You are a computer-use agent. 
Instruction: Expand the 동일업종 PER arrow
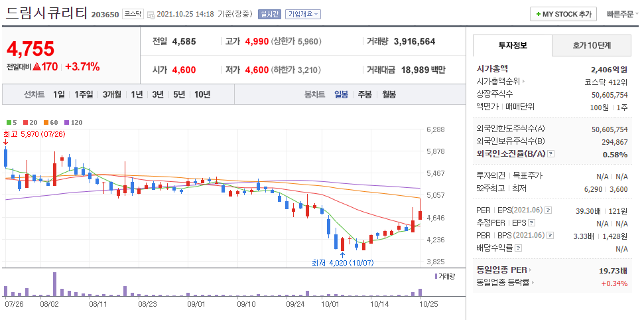530,271
